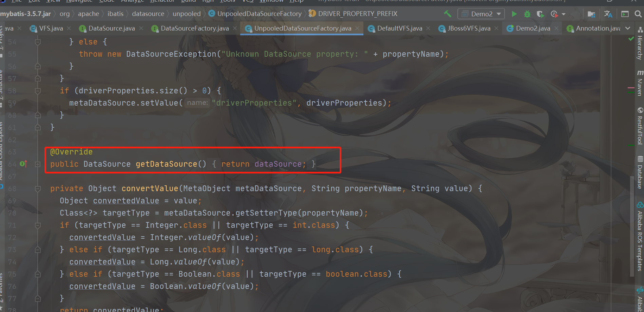
Task: Collapse the if block at line 58
Action: coord(38,91)
